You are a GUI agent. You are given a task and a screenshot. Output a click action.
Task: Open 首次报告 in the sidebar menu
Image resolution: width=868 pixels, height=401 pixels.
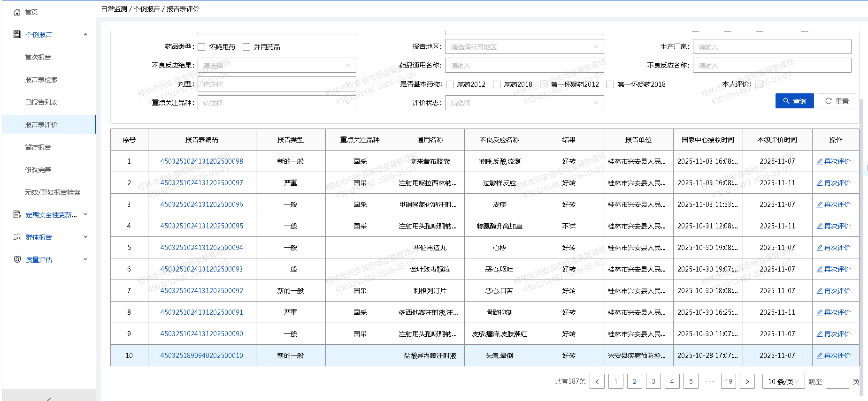click(38, 57)
